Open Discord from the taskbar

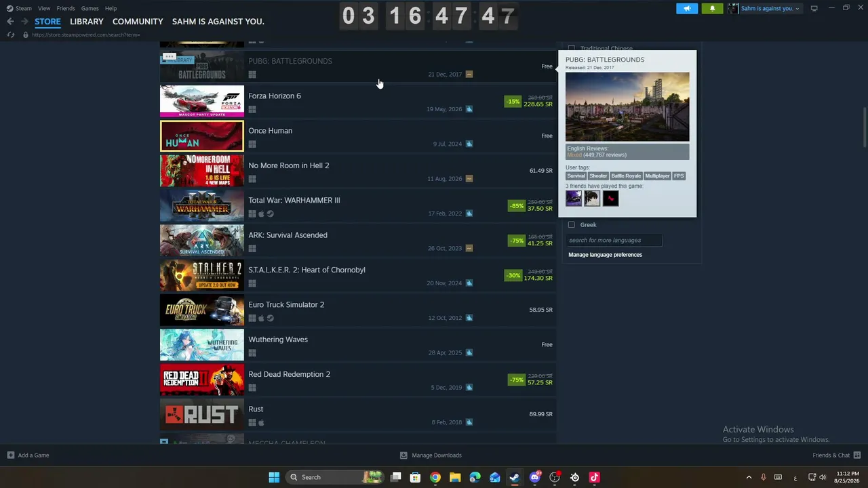(x=535, y=477)
